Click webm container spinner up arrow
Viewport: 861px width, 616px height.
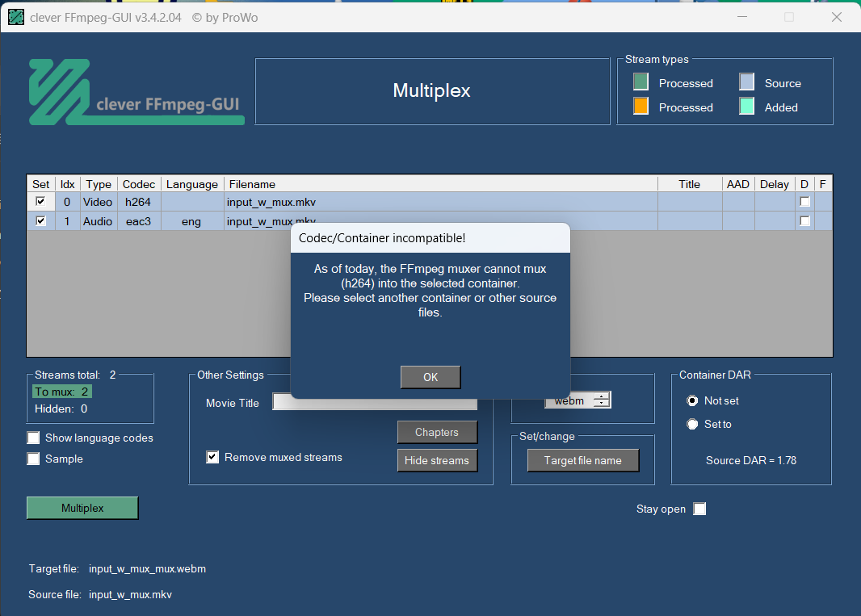(603, 396)
